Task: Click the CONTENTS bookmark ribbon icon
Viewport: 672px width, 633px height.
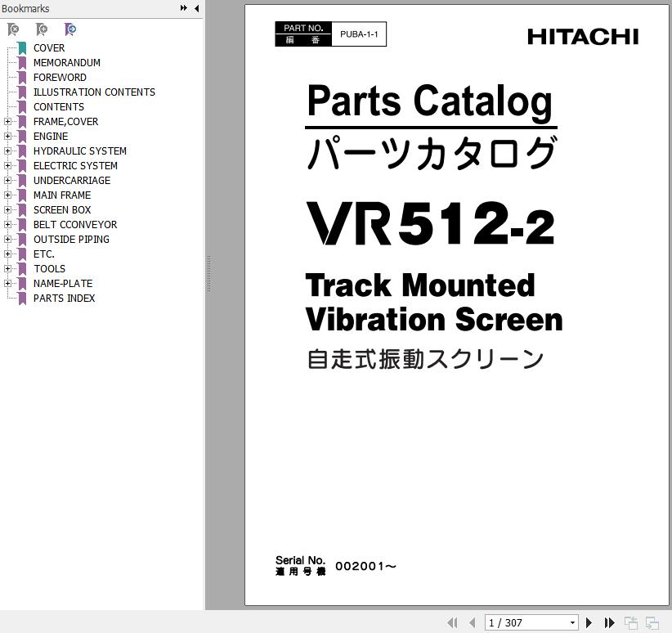Action: pyautogui.click(x=22, y=107)
